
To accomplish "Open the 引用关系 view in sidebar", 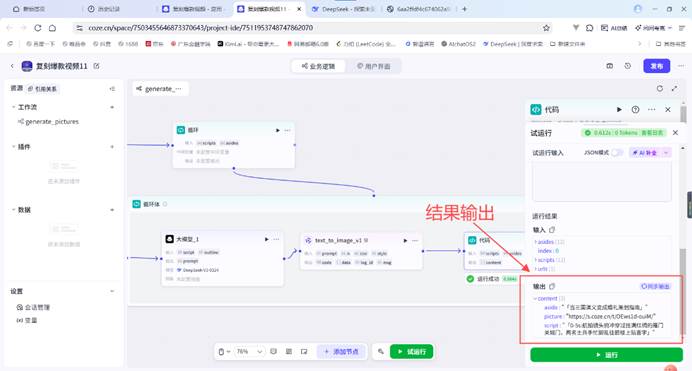I will [x=42, y=89].
